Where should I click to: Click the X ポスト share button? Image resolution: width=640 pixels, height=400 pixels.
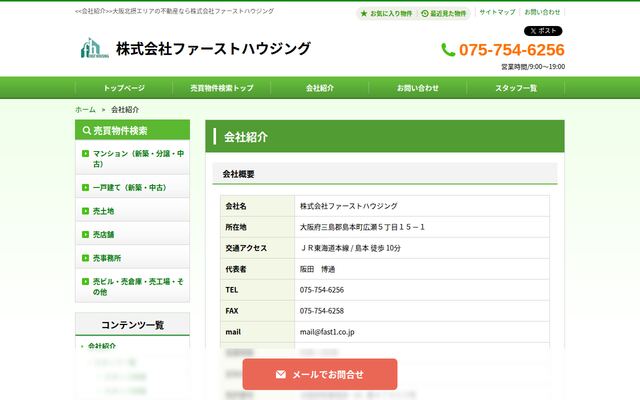pos(543,31)
